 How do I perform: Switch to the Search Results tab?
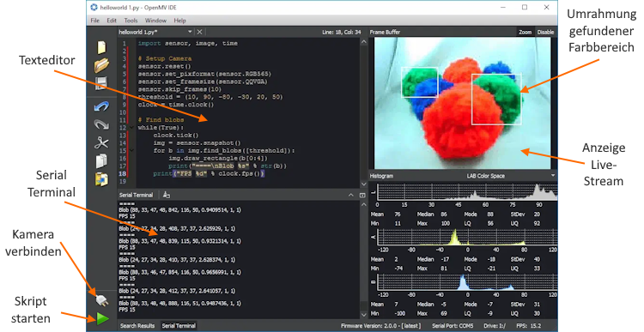coord(137,325)
